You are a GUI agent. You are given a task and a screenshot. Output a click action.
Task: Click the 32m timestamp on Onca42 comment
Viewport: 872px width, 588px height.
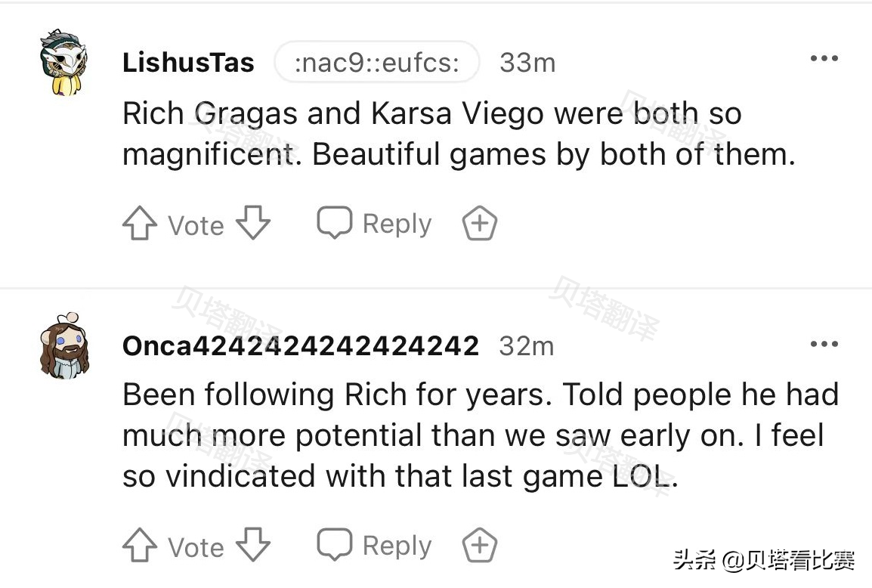(526, 346)
